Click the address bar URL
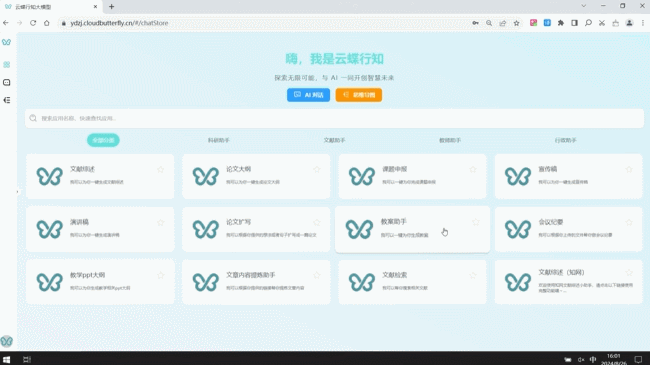Viewport: 650px width, 365px height. 119,23
